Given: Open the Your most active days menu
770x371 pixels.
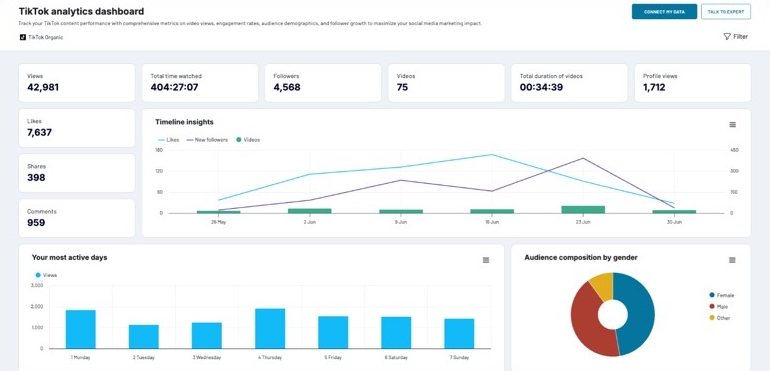Looking at the screenshot, I should (486, 260).
